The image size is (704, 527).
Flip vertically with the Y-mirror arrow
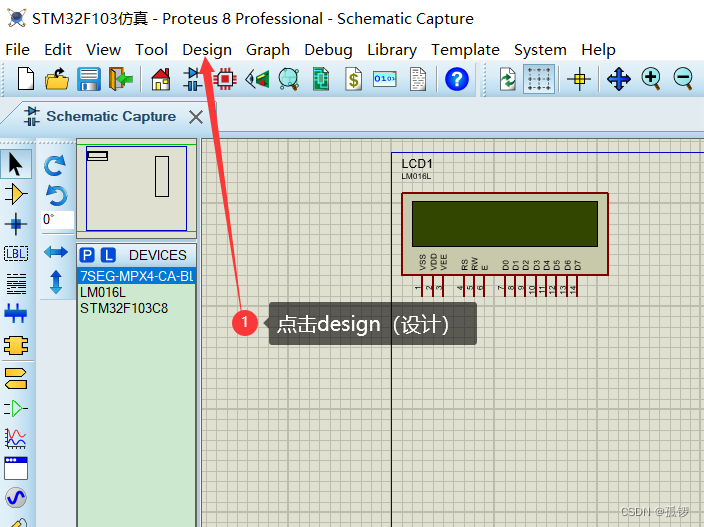56,282
